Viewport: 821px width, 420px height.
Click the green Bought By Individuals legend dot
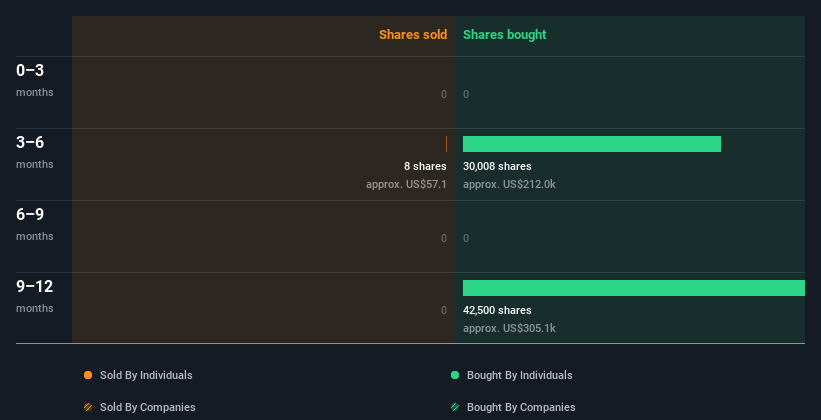click(455, 375)
